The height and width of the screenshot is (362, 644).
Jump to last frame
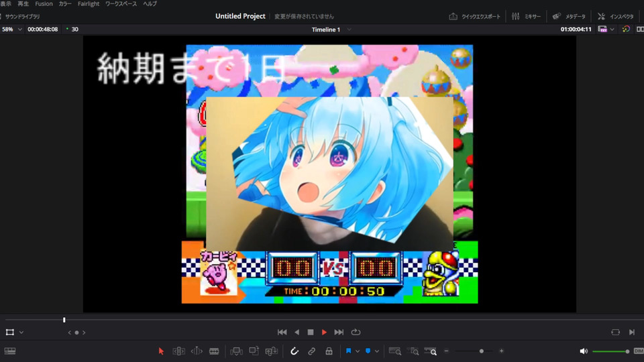(339, 332)
